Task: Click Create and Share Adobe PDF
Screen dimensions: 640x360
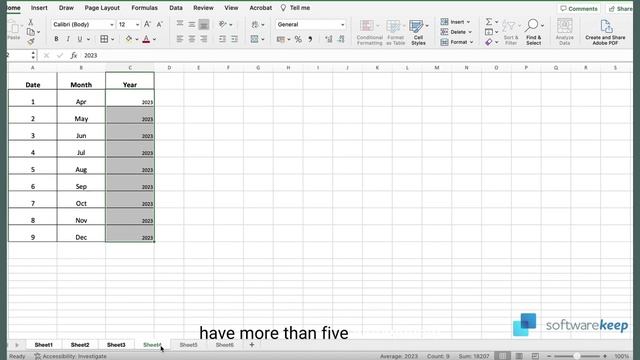Action: (605, 32)
